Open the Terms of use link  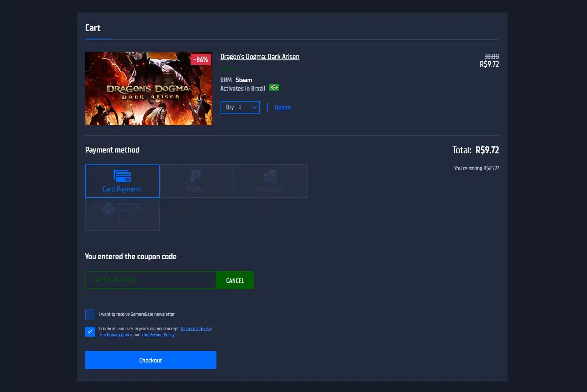pos(196,329)
